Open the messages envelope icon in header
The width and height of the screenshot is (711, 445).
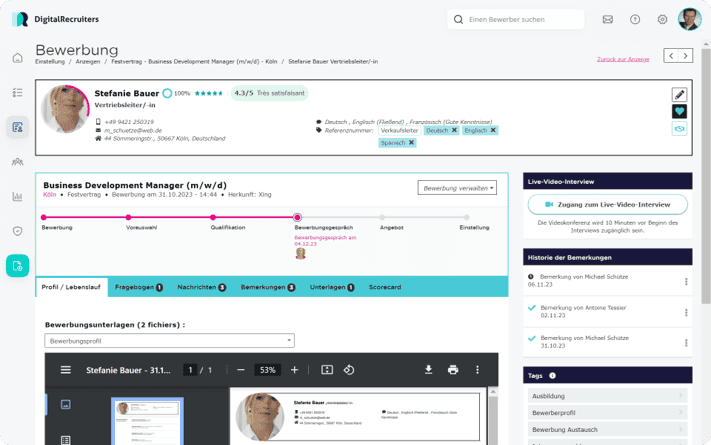(x=607, y=19)
